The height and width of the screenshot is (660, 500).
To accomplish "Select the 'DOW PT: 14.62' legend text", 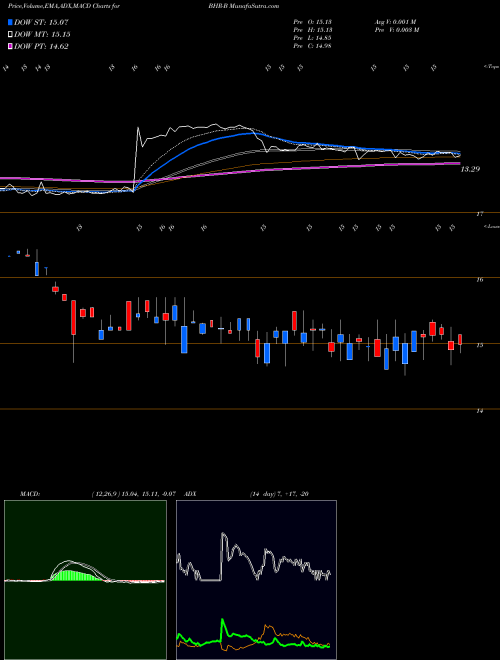I will coord(41,46).
